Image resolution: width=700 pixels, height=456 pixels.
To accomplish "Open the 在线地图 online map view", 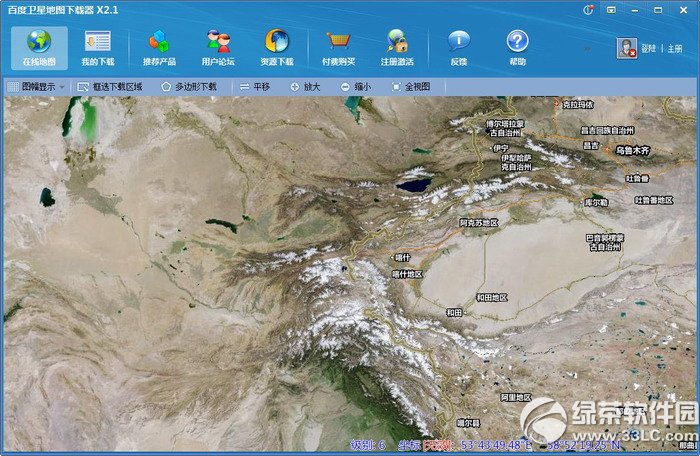I will point(39,48).
